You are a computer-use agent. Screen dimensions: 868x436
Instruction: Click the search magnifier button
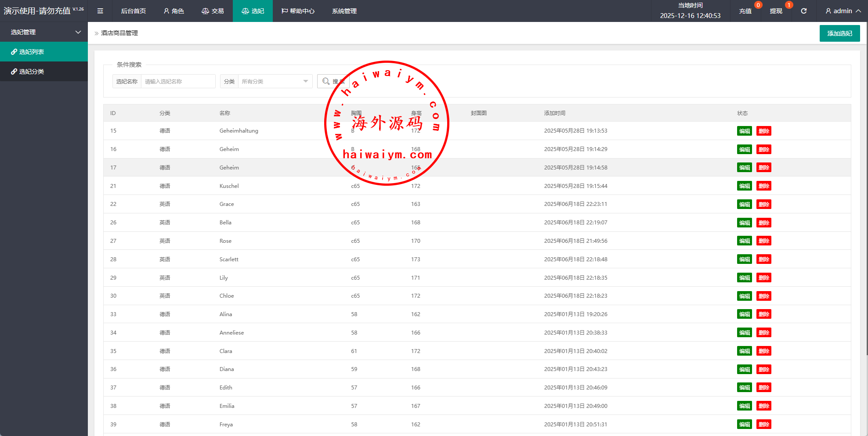tap(333, 81)
